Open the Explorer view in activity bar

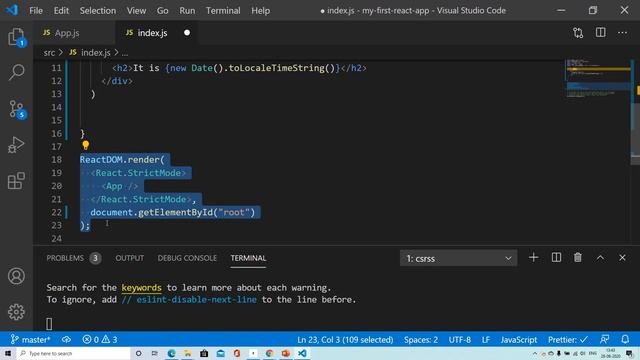pyautogui.click(x=16, y=37)
